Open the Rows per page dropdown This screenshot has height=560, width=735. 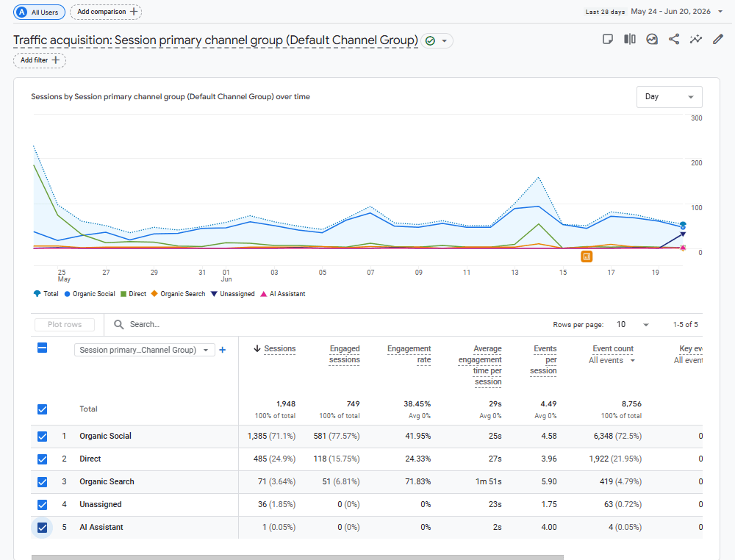633,324
